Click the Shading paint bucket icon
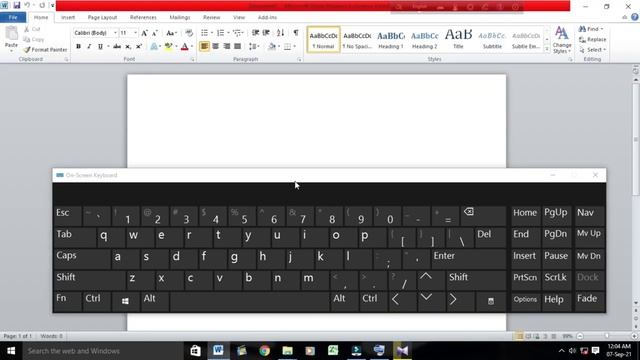640x360 pixels. [272, 47]
